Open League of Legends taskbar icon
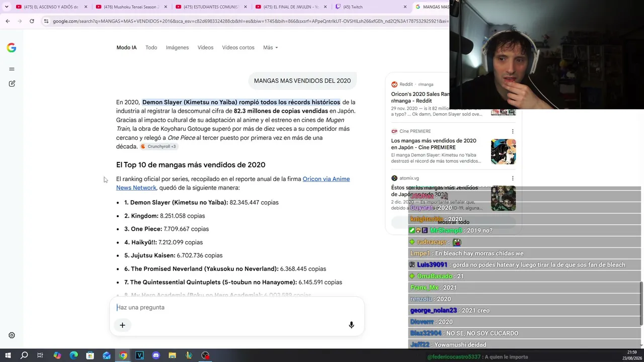644x362 pixels. point(189,355)
